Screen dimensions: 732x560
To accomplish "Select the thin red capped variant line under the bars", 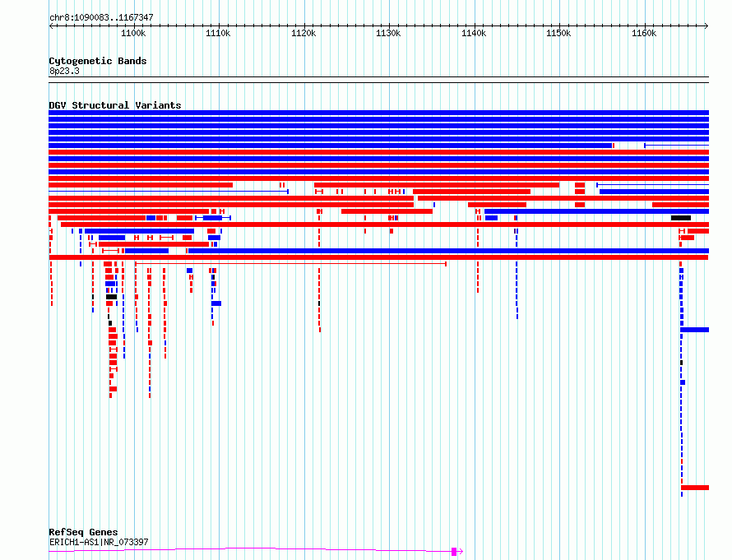I will [x=291, y=264].
